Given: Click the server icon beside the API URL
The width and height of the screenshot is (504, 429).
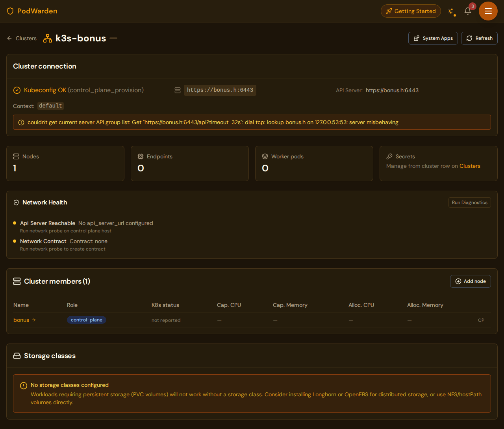Looking at the screenshot, I should tap(178, 90).
